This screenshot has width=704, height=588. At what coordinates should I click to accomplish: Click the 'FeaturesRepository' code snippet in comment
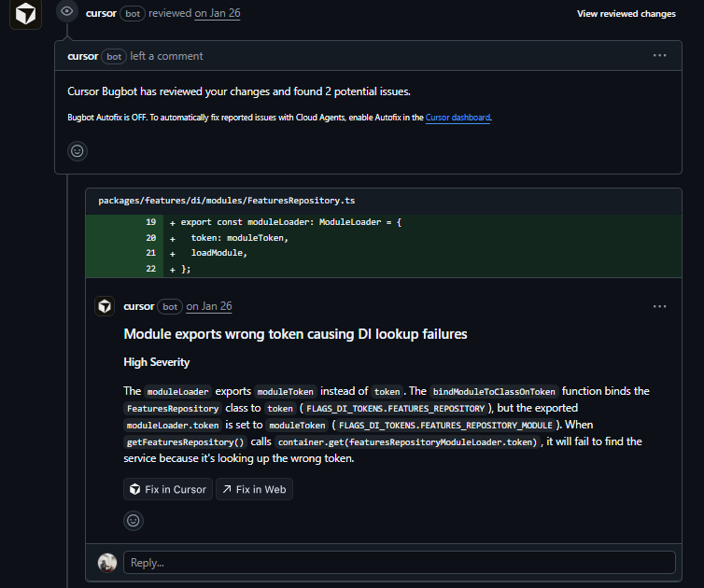tap(173, 409)
